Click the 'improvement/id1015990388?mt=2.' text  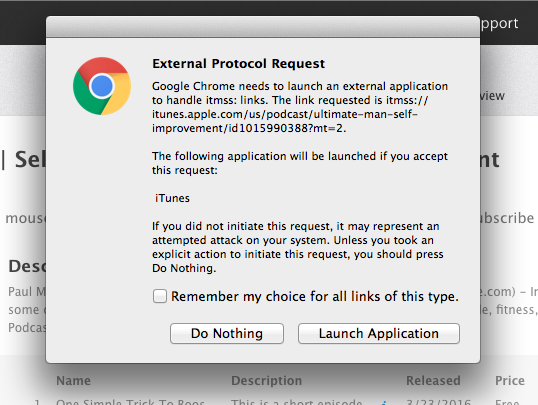click(x=249, y=128)
